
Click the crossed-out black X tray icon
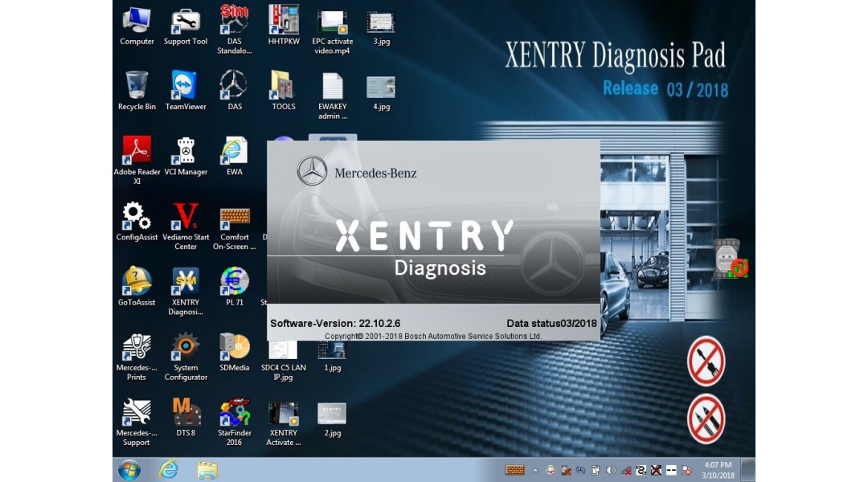pos(657,471)
